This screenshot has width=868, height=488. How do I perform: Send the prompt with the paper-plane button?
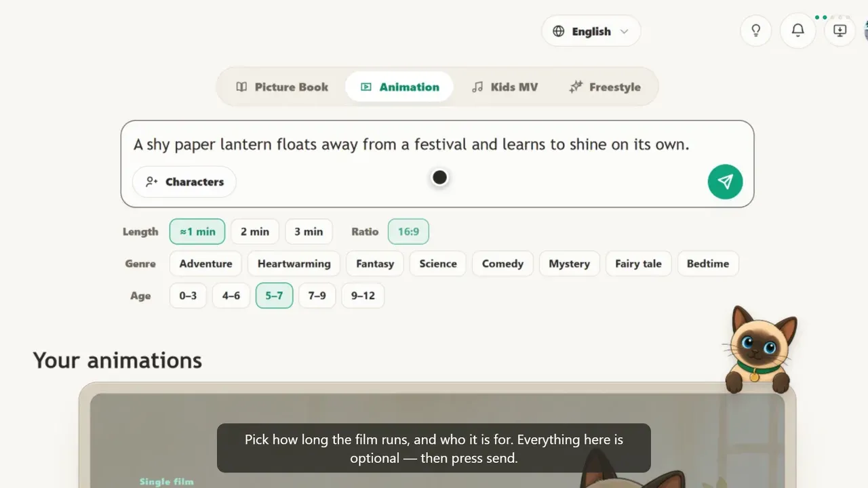click(x=725, y=182)
